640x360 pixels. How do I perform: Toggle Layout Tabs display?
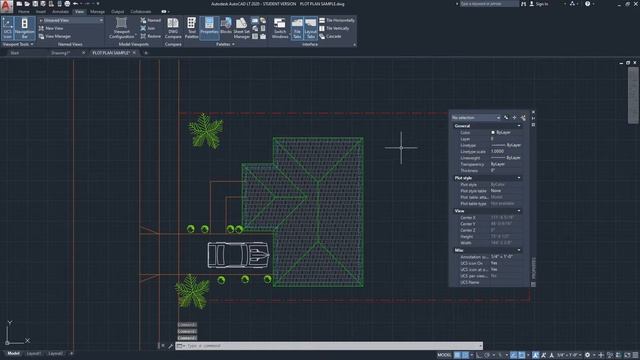click(311, 28)
